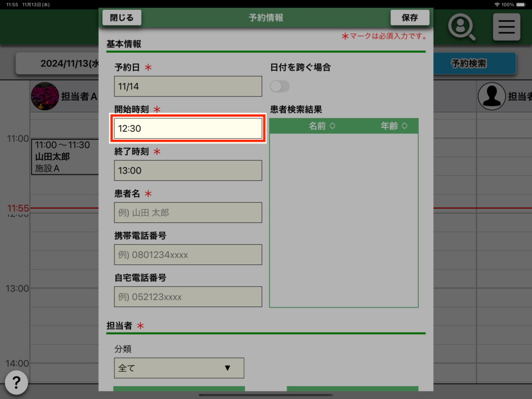Tap the silhouette staff avatar icon
The height and width of the screenshot is (399, 532).
[491, 96]
